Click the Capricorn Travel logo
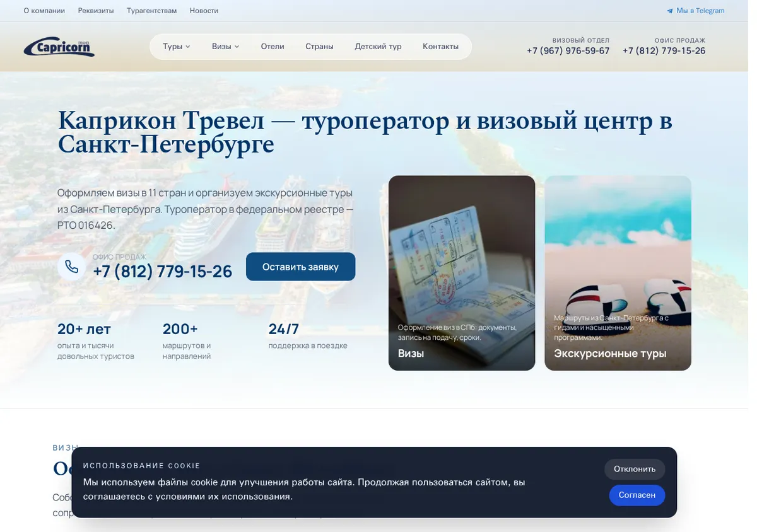 [59, 47]
